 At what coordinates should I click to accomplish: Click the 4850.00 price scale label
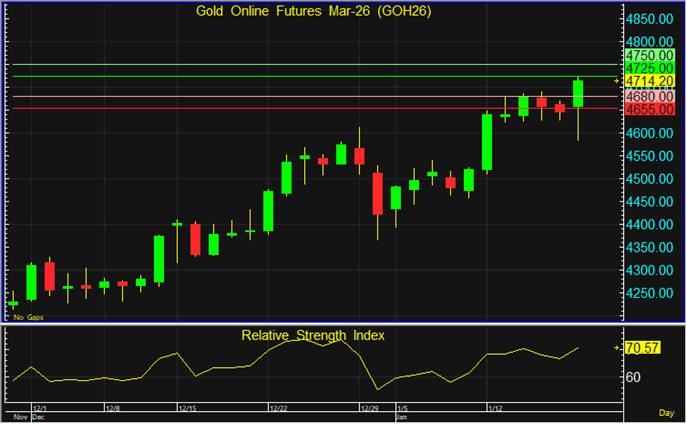click(650, 19)
